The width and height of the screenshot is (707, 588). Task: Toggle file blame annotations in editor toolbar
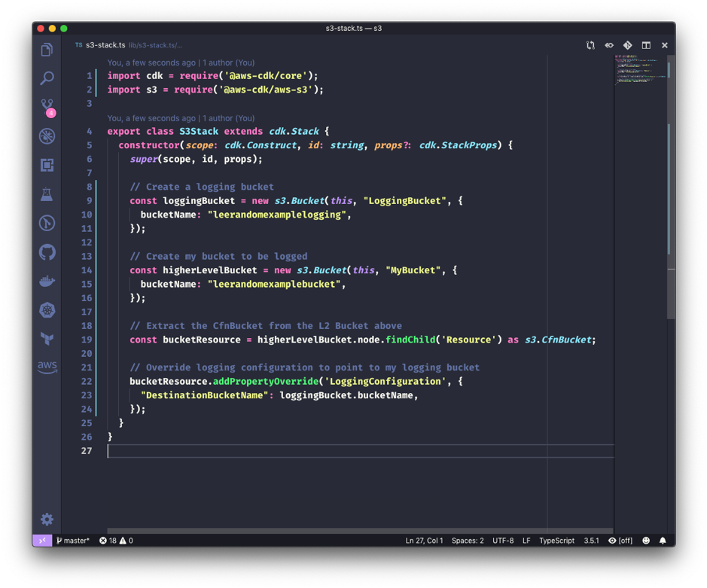click(x=609, y=45)
